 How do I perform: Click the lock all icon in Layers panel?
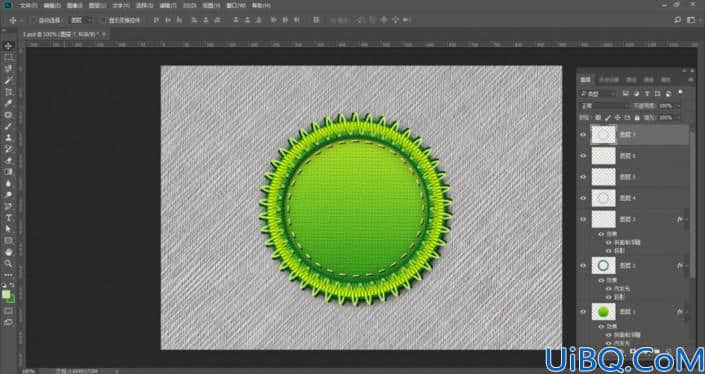[637, 117]
